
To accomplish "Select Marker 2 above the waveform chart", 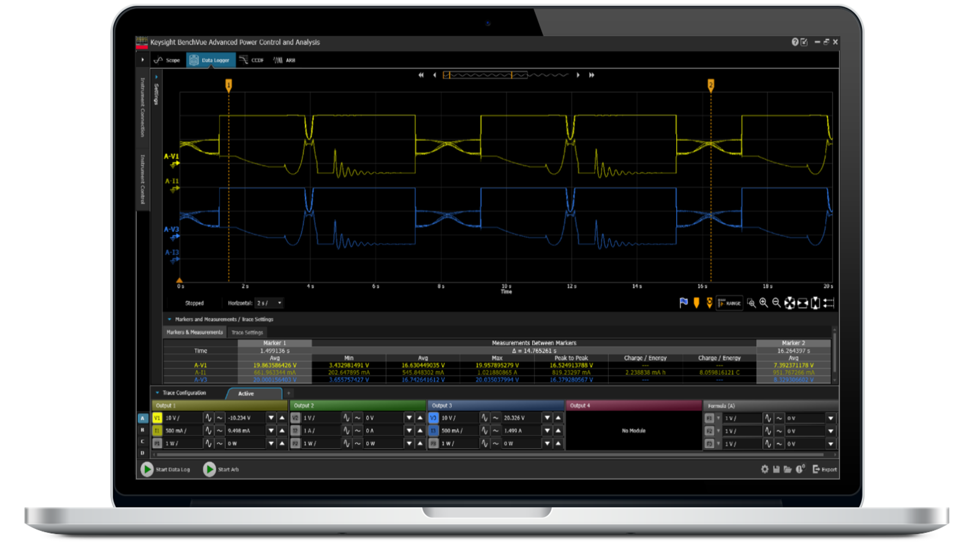I will (711, 83).
